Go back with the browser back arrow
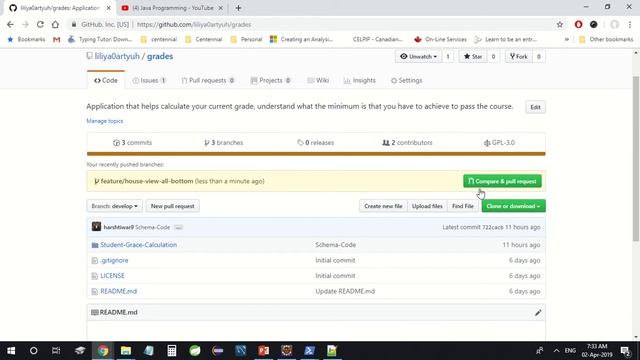This screenshot has height=360, width=640. [10, 24]
